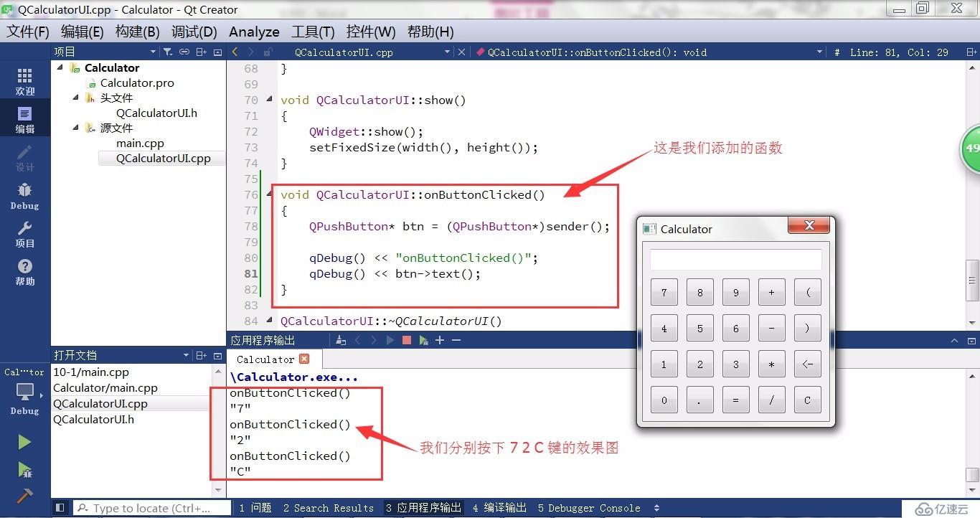The image size is (980, 518).
Task: Open the 帮助 (Help) mode in the sidebar
Action: [x=25, y=272]
